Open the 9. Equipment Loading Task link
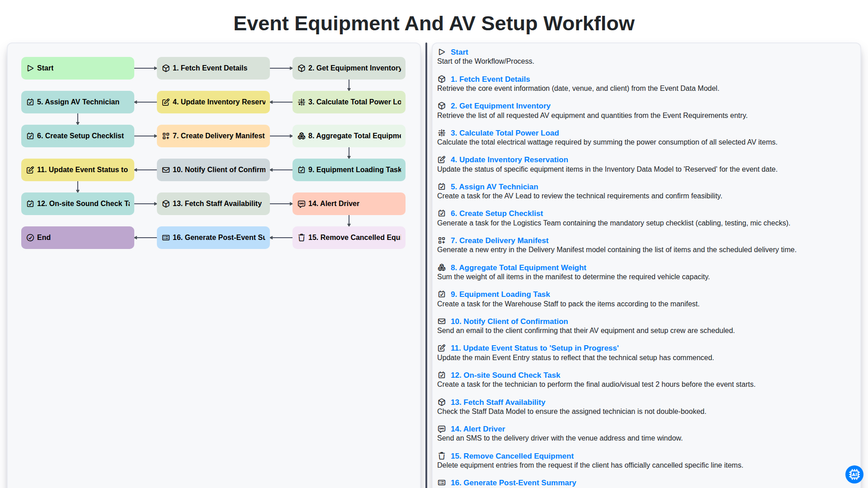Viewport: 868px width, 488px height. (x=500, y=294)
